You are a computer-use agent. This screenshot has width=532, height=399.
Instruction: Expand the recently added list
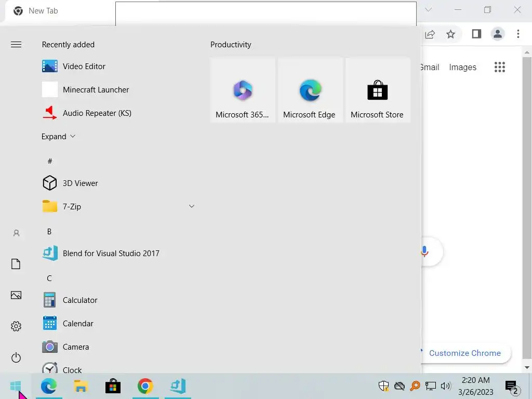pos(58,137)
